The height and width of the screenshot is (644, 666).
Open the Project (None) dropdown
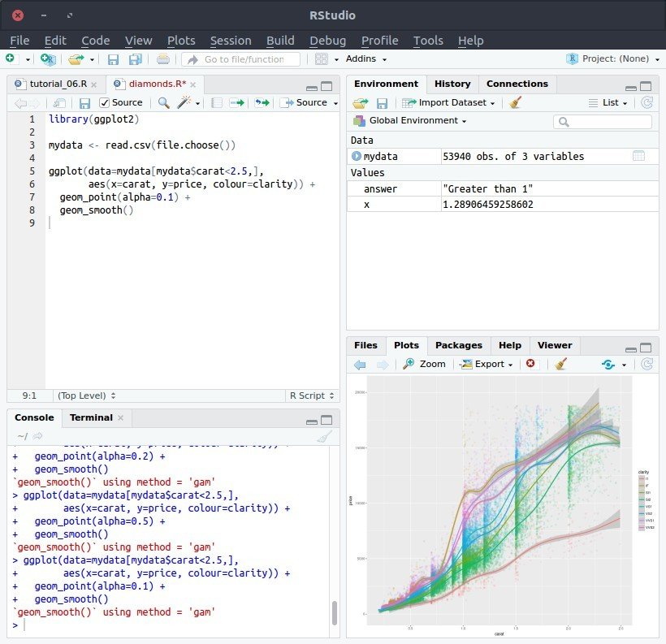click(613, 59)
